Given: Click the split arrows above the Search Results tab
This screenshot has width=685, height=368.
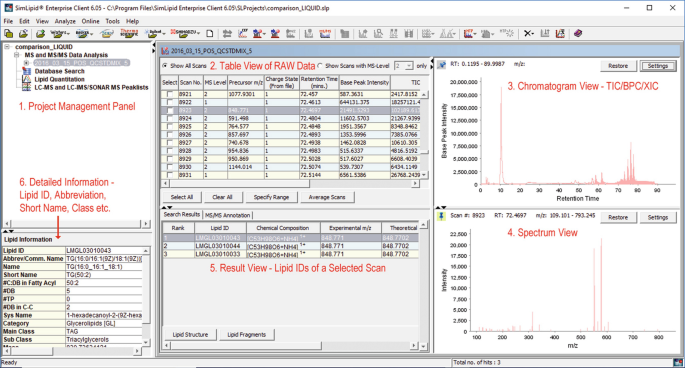Looking at the screenshot, I should pos(167,207).
